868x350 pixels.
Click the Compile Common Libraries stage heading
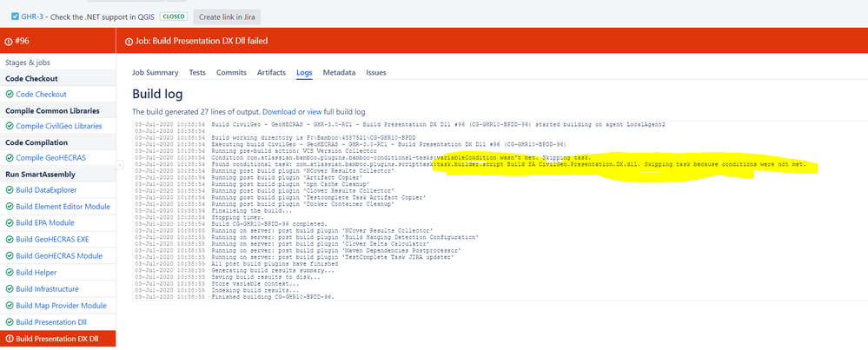coord(53,110)
